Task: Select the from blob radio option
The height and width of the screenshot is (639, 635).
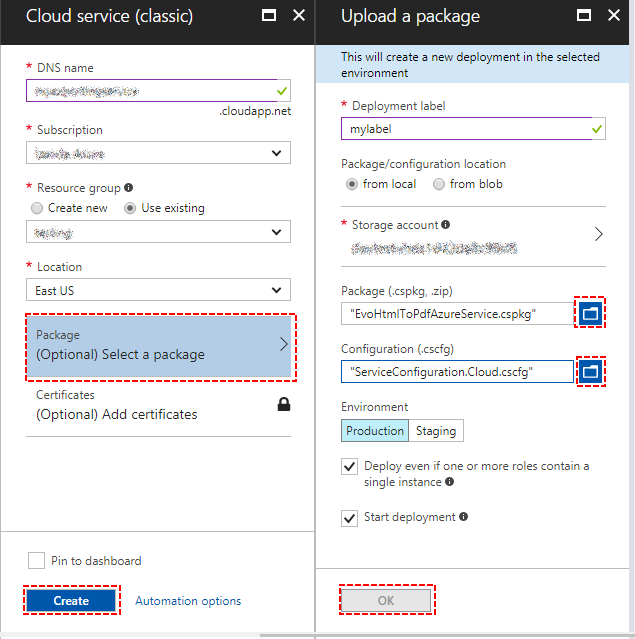Action: 439,184
